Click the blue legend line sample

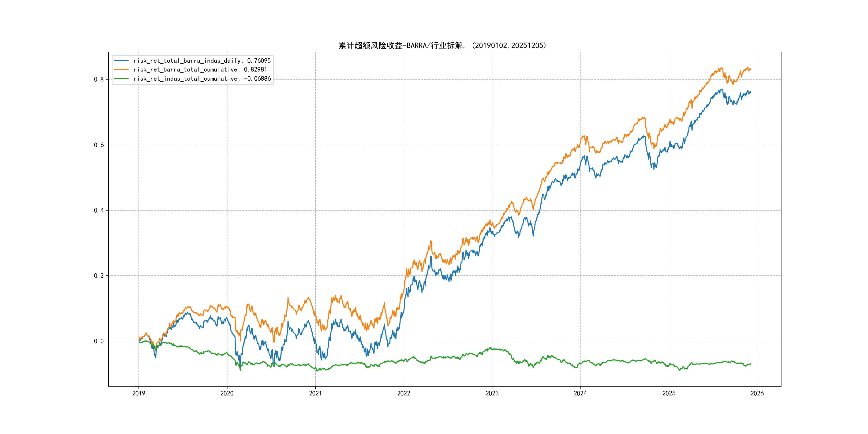tap(121, 61)
